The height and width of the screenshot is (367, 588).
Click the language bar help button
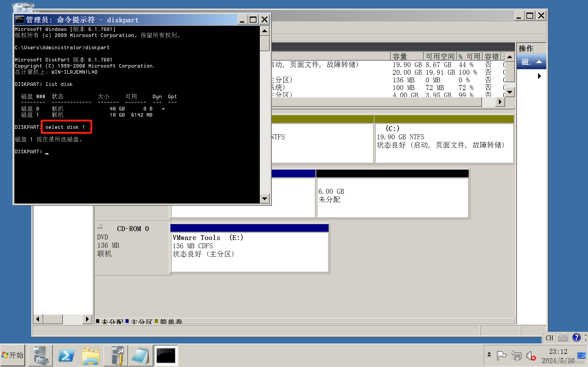[x=576, y=338]
